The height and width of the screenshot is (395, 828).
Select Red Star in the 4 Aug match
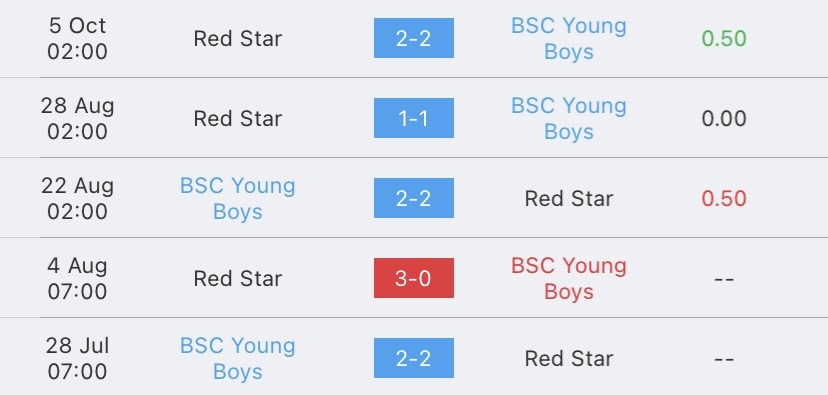[238, 278]
